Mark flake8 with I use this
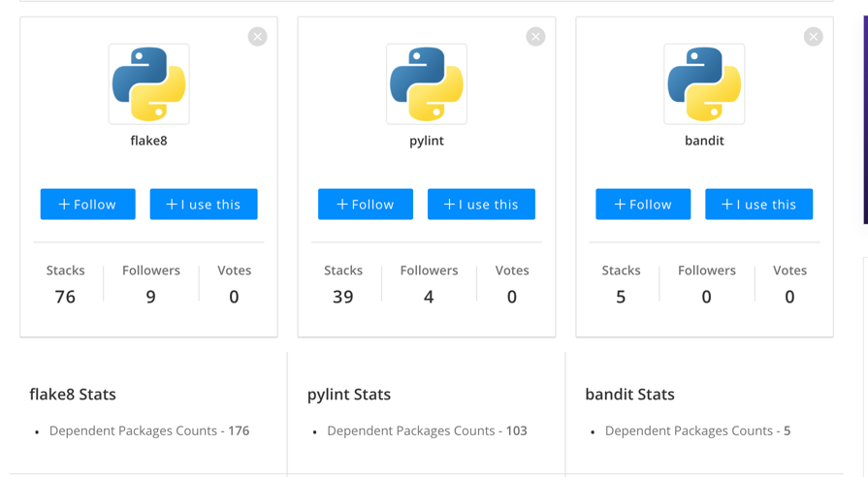This screenshot has width=868, height=477. pyautogui.click(x=204, y=205)
